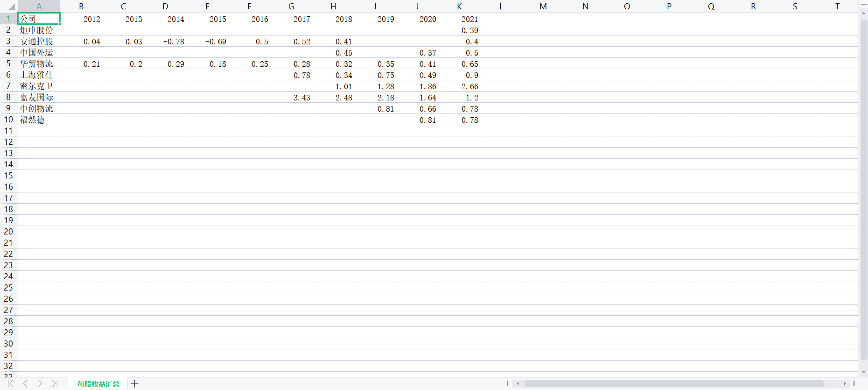
Task: Select row 20 header
Action: [8, 232]
